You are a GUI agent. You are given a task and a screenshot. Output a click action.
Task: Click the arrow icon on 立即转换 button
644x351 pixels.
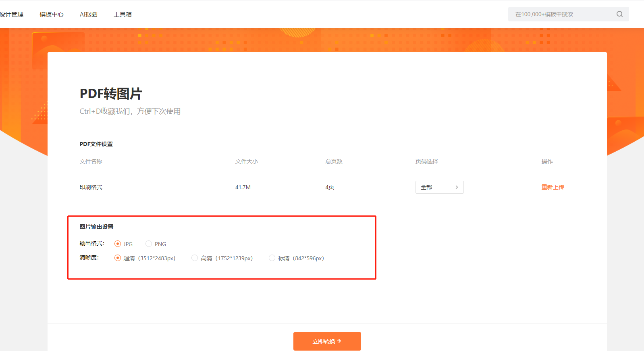(339, 341)
